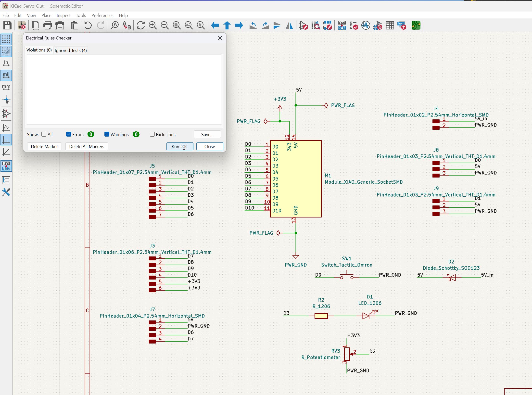Enable the Exclusions checkbox
This screenshot has height=395, width=532.
(152, 134)
